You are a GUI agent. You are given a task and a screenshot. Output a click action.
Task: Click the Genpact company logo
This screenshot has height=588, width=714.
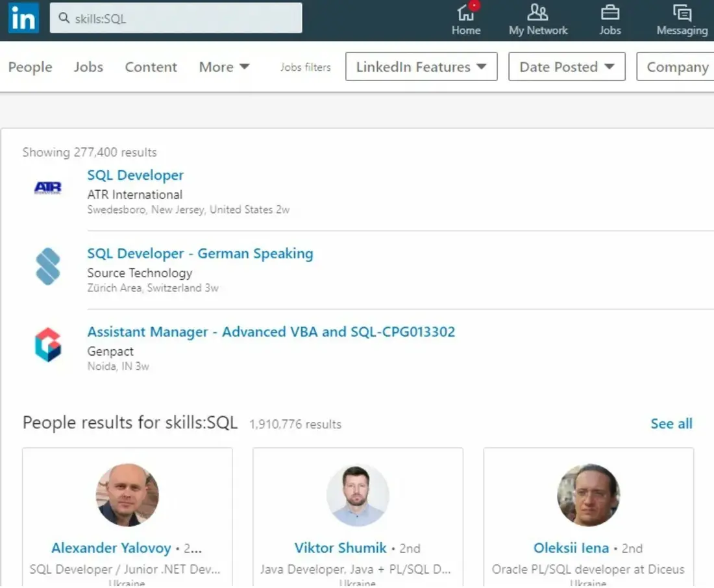tap(48, 345)
